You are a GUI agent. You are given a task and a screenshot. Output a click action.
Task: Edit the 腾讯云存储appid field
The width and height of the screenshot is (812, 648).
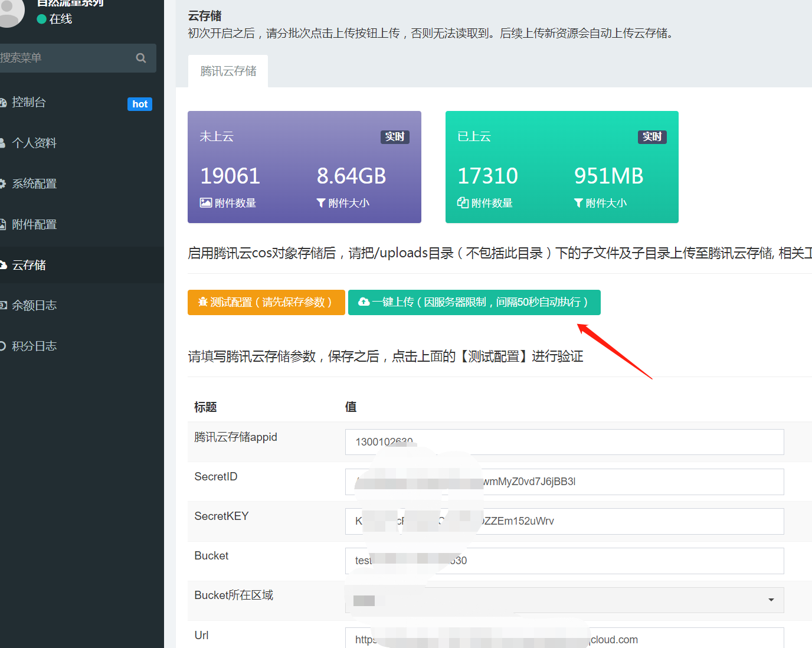564,442
